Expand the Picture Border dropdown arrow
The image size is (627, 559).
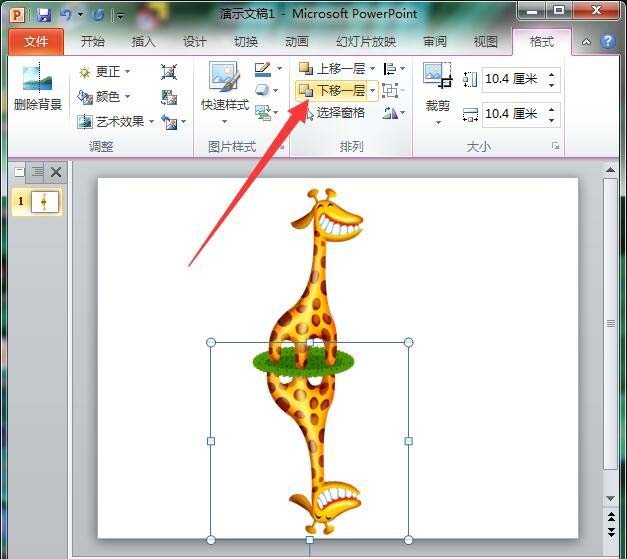[279, 69]
